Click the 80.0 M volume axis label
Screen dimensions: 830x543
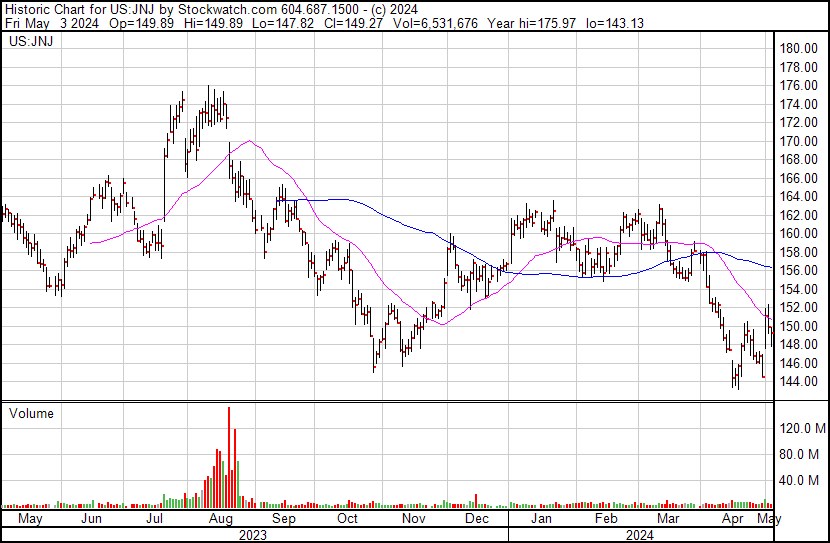coord(800,455)
